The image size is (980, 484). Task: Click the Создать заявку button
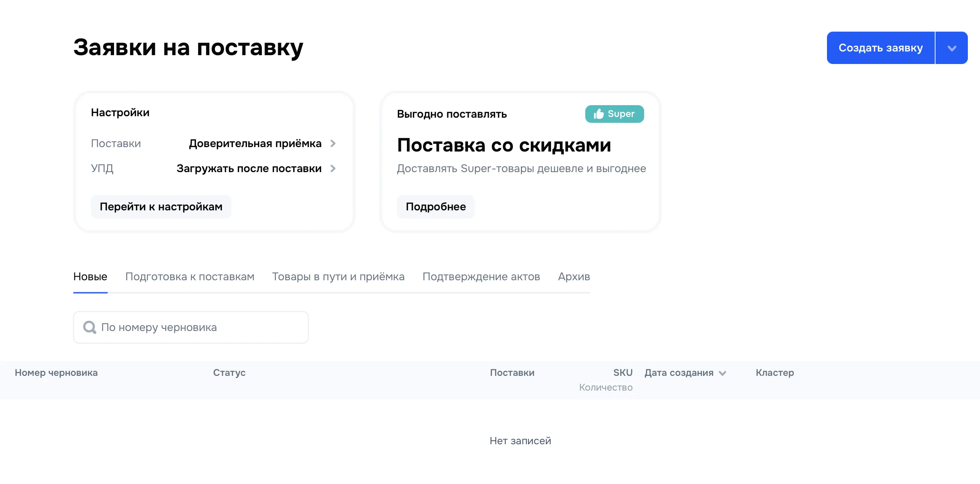click(x=880, y=48)
